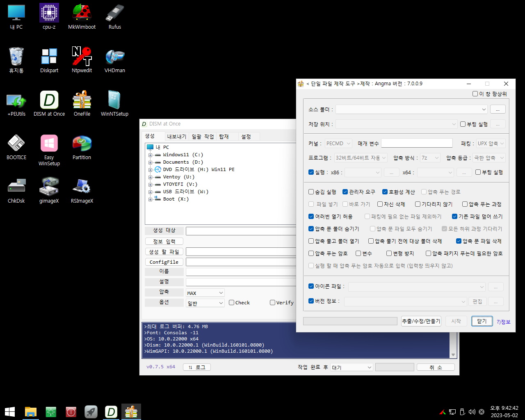Click the 소스 폴더 browse ... button
This screenshot has height=420, width=525.
[498, 110]
